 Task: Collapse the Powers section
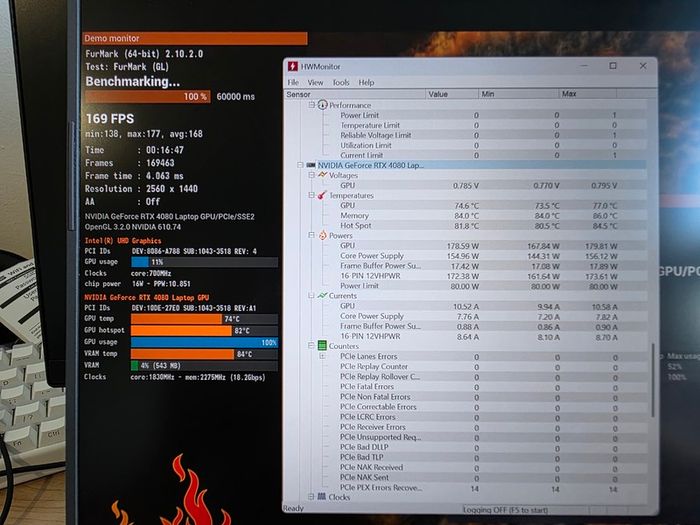pos(312,235)
